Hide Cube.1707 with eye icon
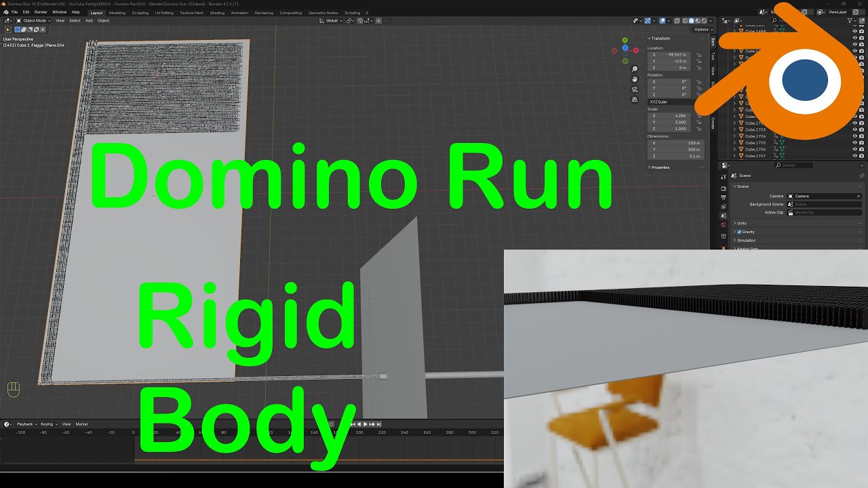This screenshot has width=868, height=488. pos(854,156)
